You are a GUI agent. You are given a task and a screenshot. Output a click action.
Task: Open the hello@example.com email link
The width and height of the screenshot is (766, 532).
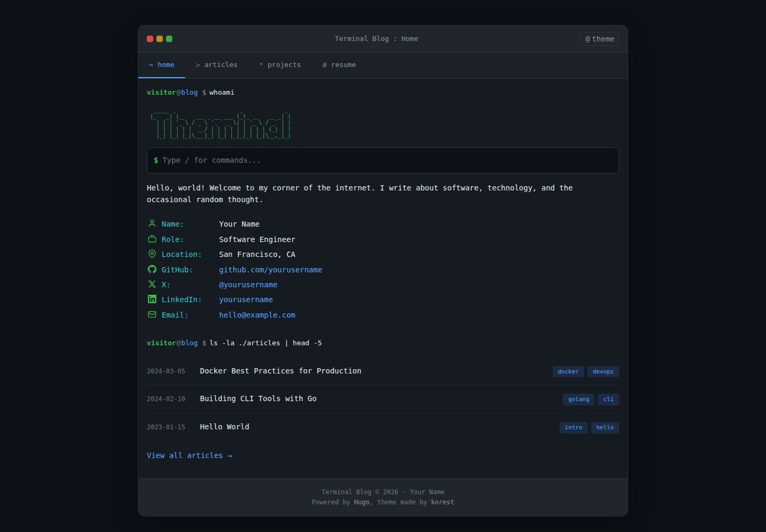257,315
